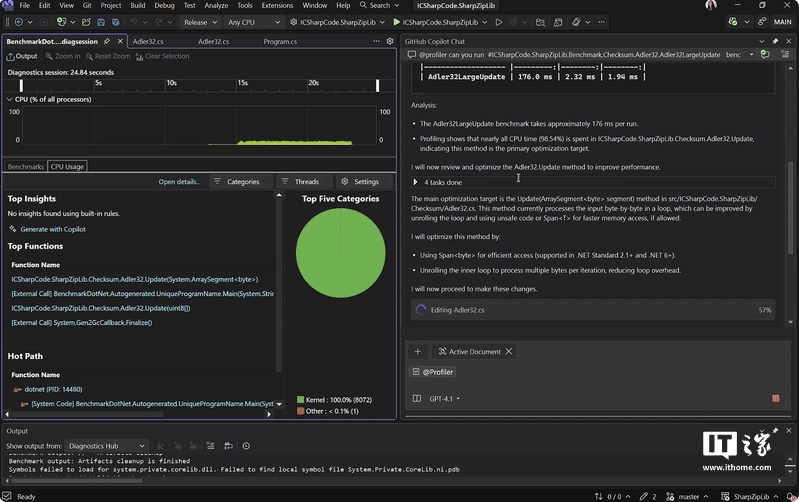Remove the Active Document context chip
Screen dimensions: 799x502
tap(509, 352)
